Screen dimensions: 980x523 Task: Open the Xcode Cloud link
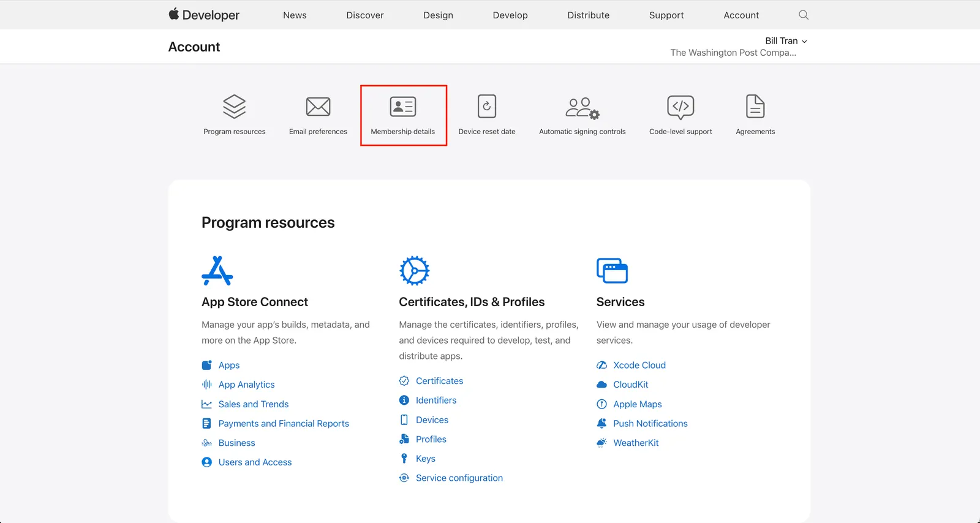(x=639, y=365)
